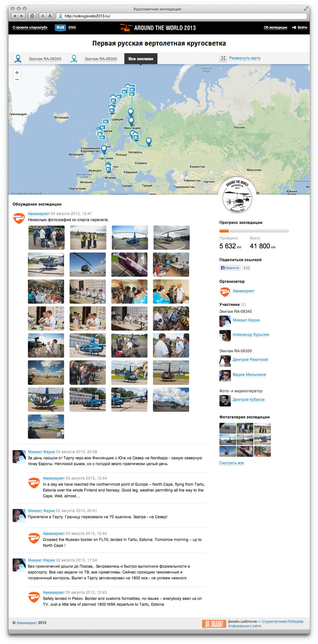Zoom in the map with plus button
Screen dimensions: 318x644
(17, 73)
